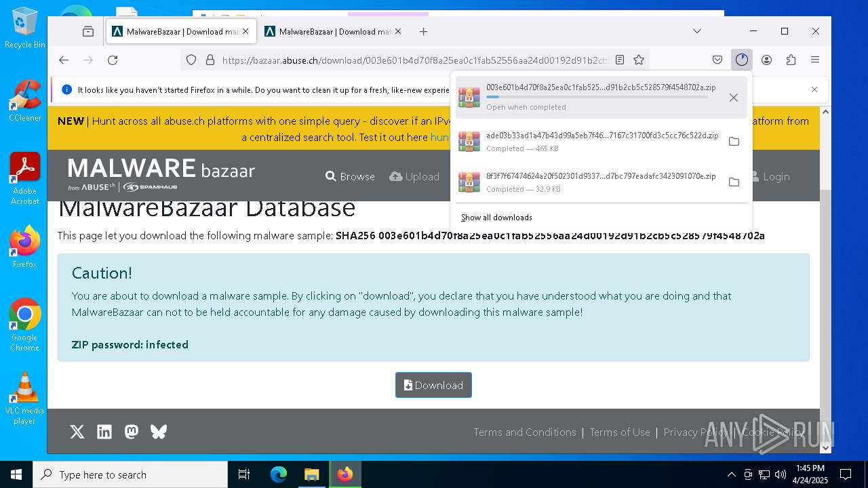Dismiss the Firefox refresh notification bar
Viewport: 868px width, 488px height.
(814, 89)
